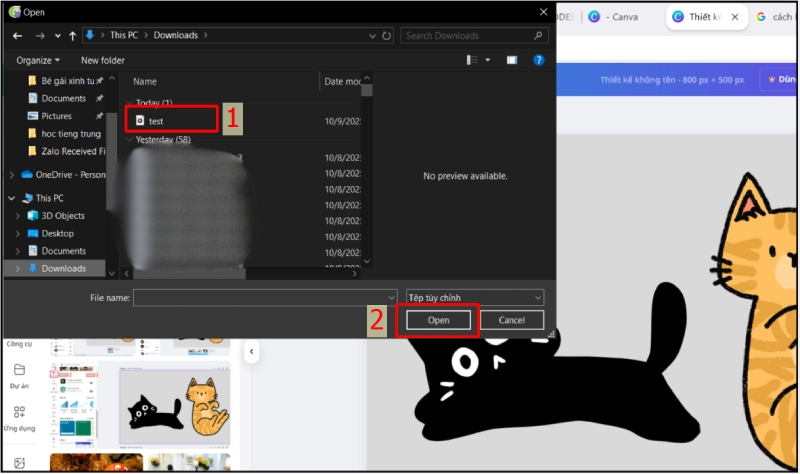Click the Refresh icon in address bar
Viewport: 800px width, 474px height.
[385, 36]
